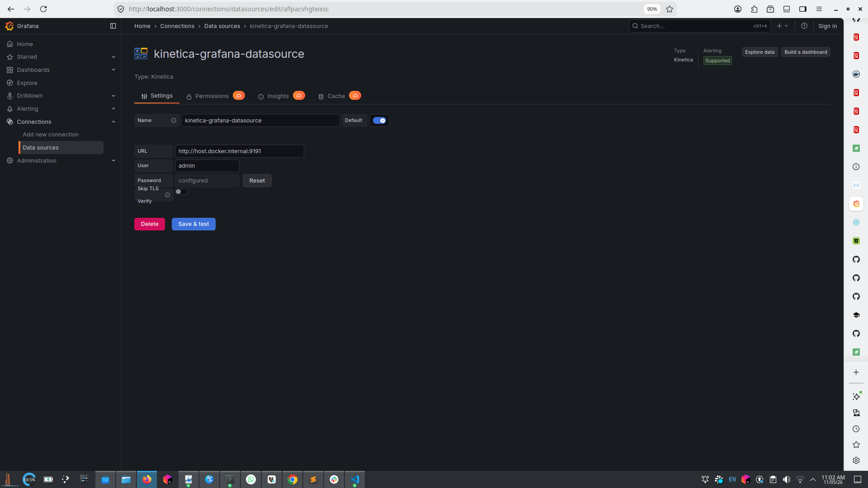The width and height of the screenshot is (868, 488).
Task: Click the Explore data button
Action: (760, 52)
